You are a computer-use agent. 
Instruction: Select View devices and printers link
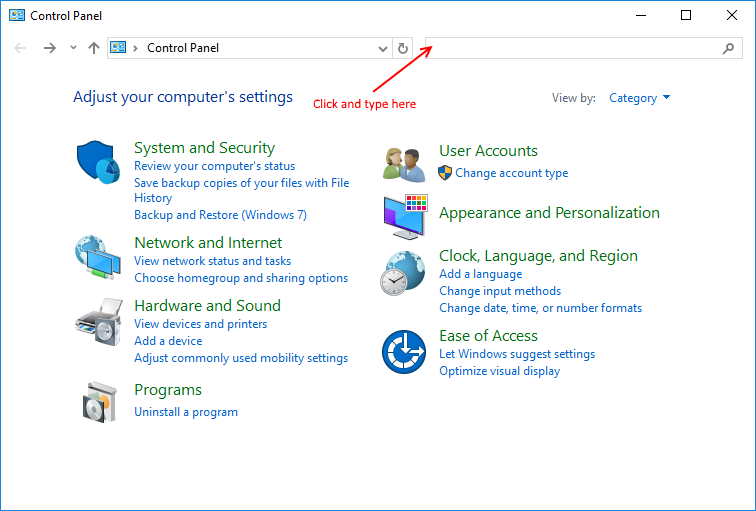tap(200, 324)
